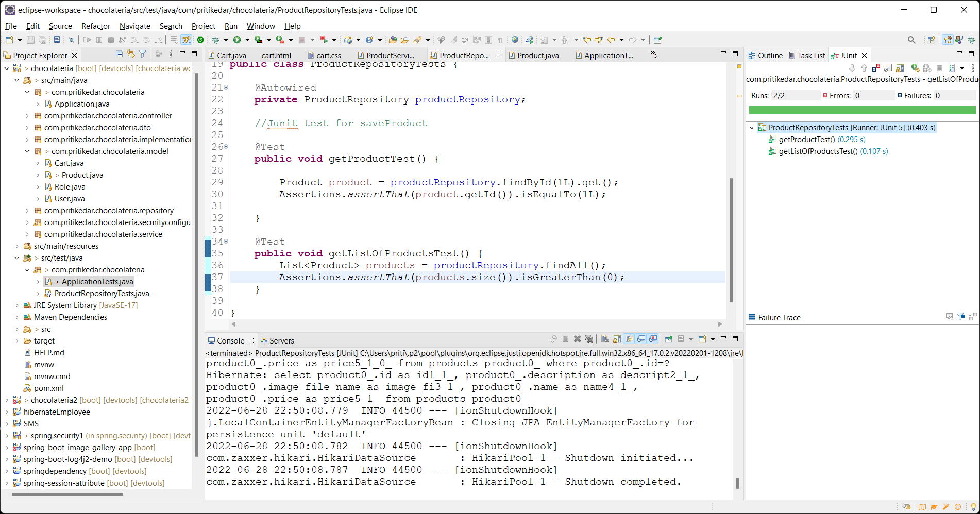Click the Debug bug icon in the main toolbar
This screenshot has width=980, height=514.
pyautogui.click(x=216, y=40)
